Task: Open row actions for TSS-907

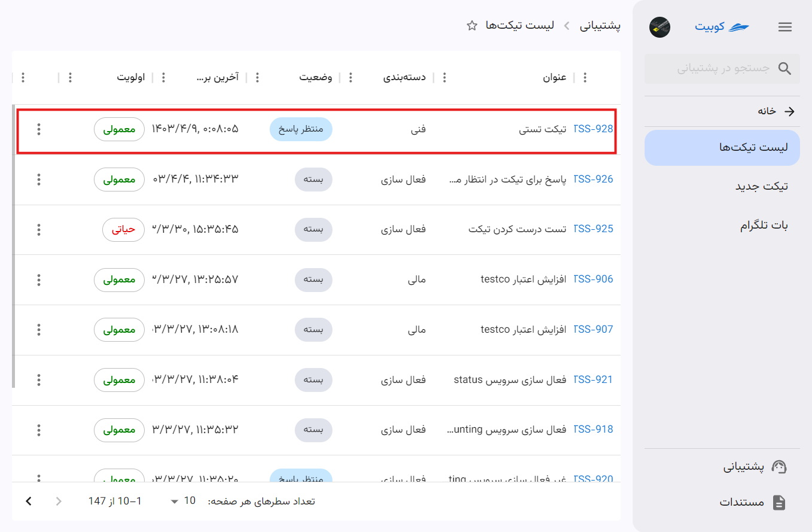Action: [39, 330]
